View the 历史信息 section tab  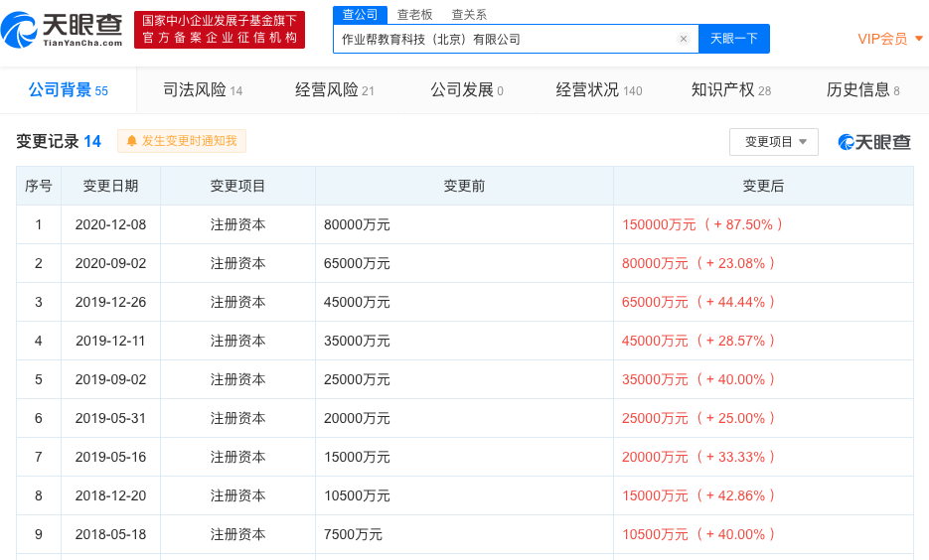[862, 90]
